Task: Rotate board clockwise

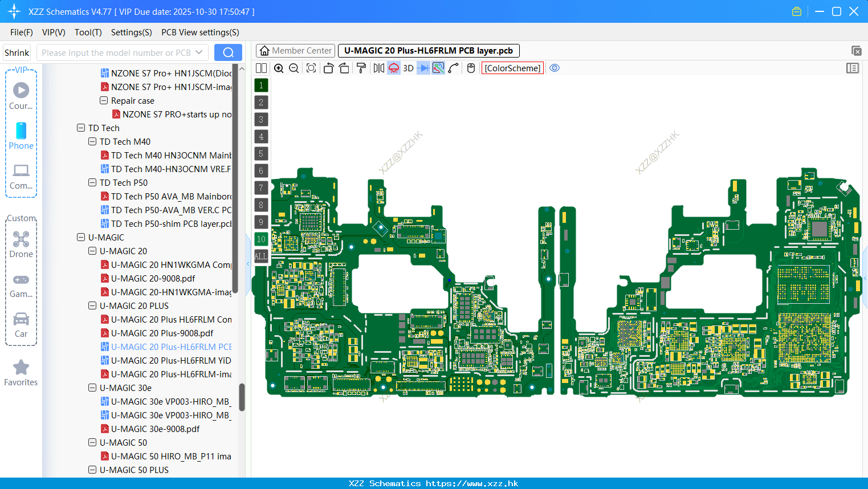Action: pos(344,68)
